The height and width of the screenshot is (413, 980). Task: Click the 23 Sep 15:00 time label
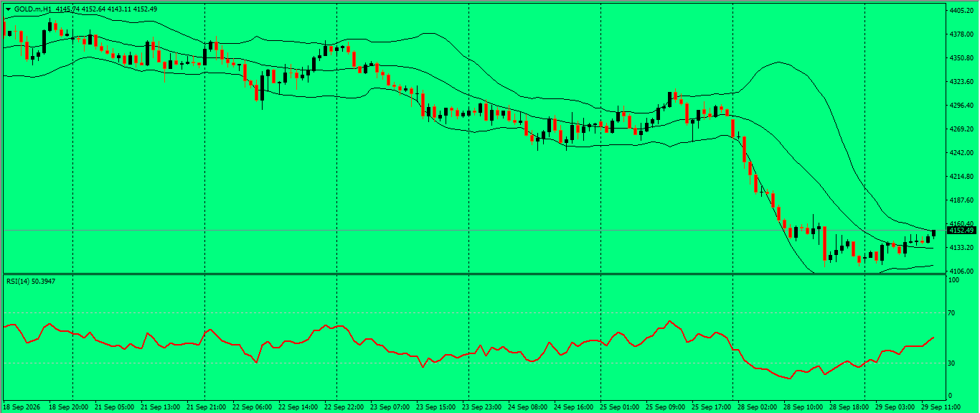click(x=435, y=407)
